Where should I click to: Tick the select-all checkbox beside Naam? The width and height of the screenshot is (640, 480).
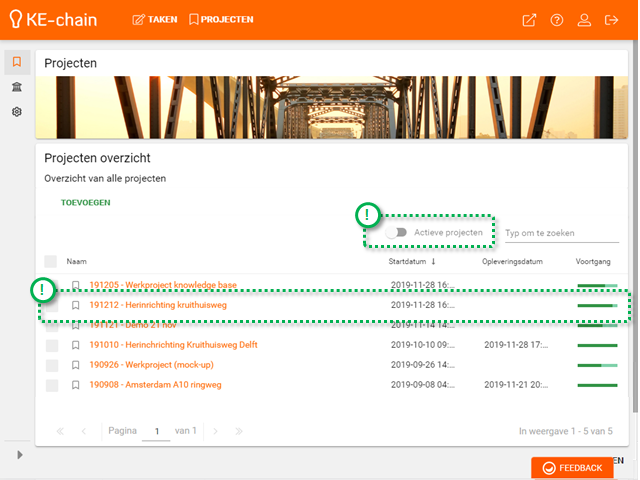coord(51,261)
